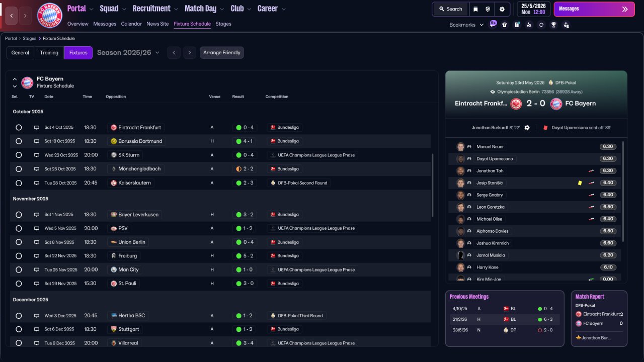Click the trophy icon in bookmarks bar
The width and height of the screenshot is (644, 362).
553,25
